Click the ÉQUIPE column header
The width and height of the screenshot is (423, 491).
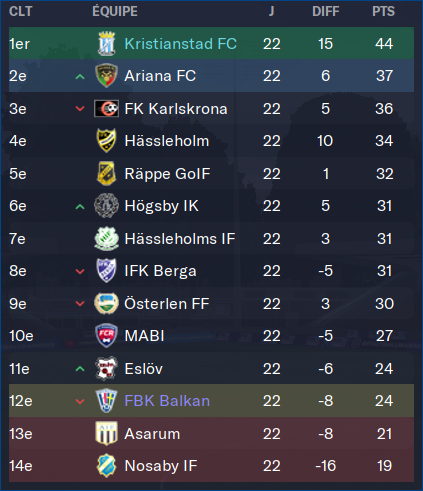[x=115, y=11]
